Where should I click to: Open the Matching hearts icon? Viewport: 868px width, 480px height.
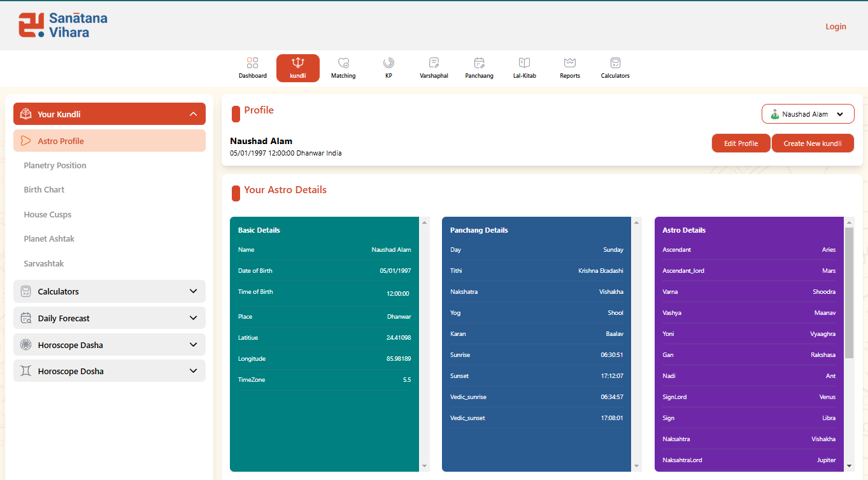tap(343, 62)
